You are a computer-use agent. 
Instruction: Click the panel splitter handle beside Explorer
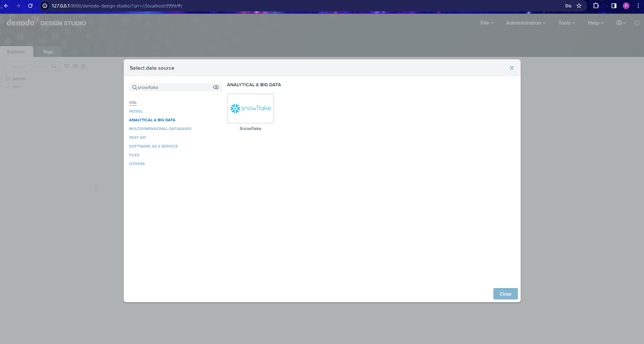click(x=97, y=186)
